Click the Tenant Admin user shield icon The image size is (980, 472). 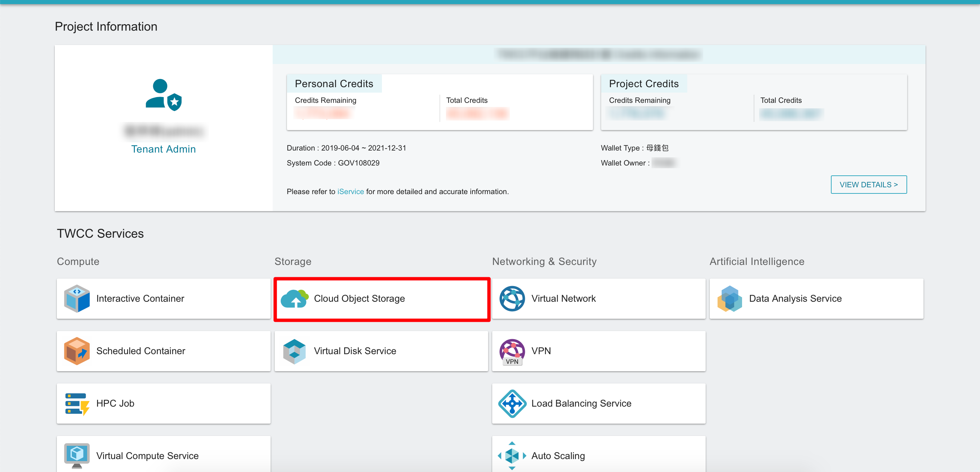164,95
